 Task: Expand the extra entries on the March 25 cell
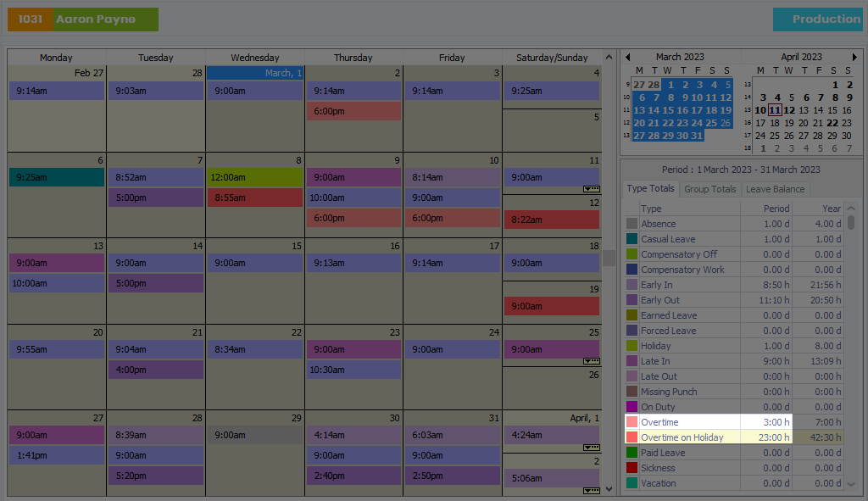(x=591, y=362)
